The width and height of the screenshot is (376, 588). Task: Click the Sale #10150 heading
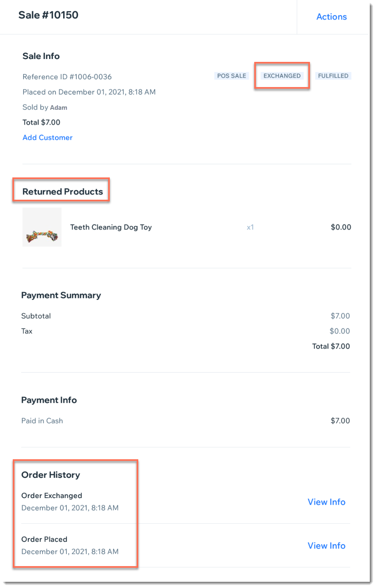coord(48,15)
